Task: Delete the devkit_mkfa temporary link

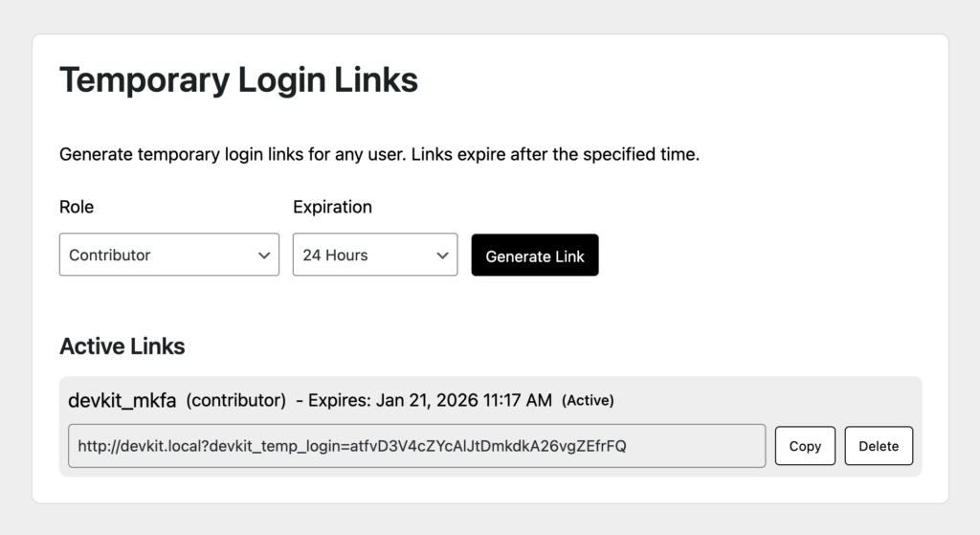Action: 879,446
